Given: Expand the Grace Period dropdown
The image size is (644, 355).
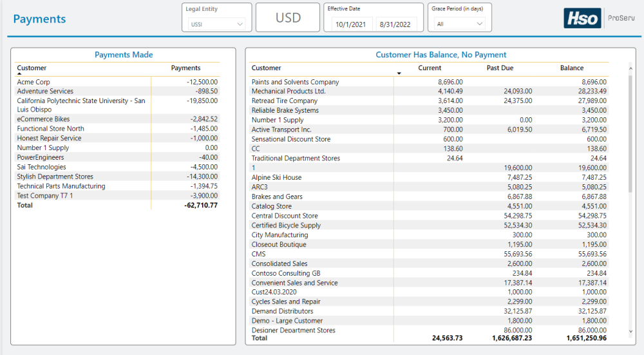Looking at the screenshot, I should [459, 24].
